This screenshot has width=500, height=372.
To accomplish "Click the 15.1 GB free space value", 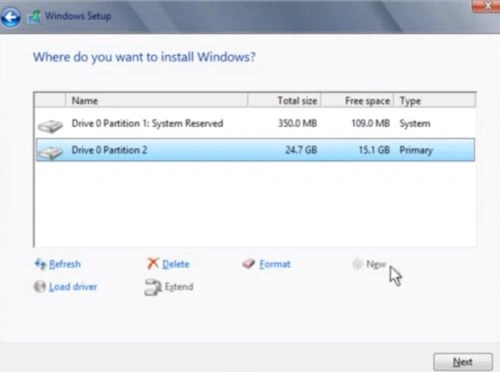I will pyautogui.click(x=374, y=150).
